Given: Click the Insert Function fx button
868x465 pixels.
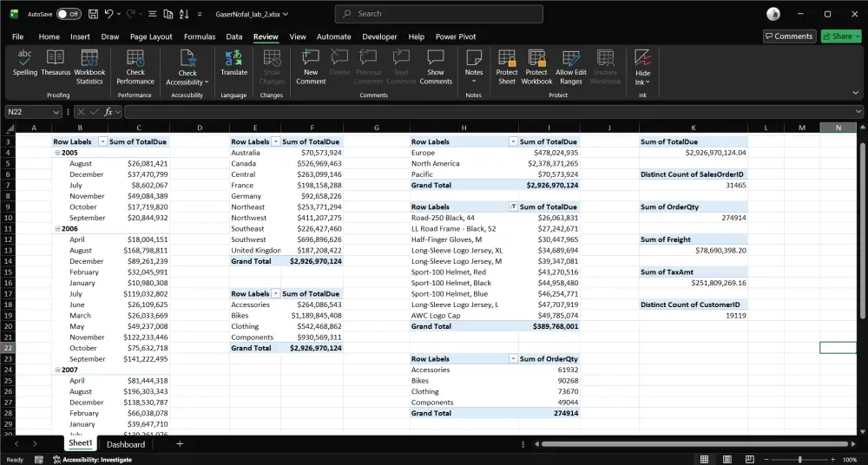Looking at the screenshot, I should pos(109,112).
